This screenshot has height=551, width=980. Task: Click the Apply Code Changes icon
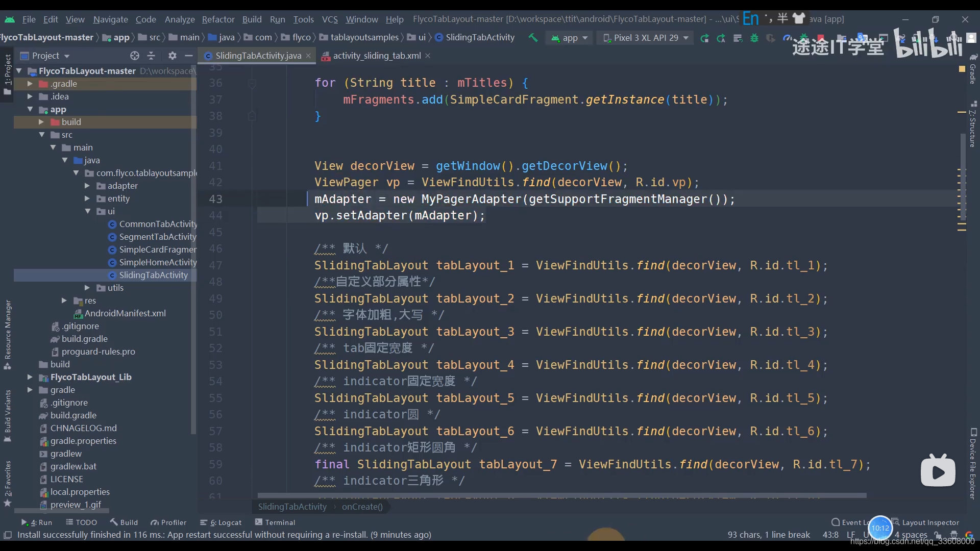tap(738, 38)
